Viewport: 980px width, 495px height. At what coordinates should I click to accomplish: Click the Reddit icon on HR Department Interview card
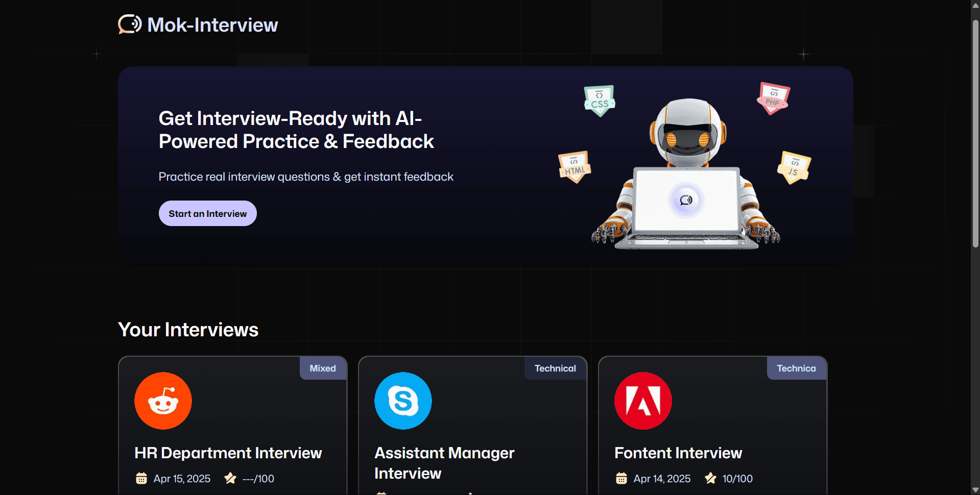[162, 401]
